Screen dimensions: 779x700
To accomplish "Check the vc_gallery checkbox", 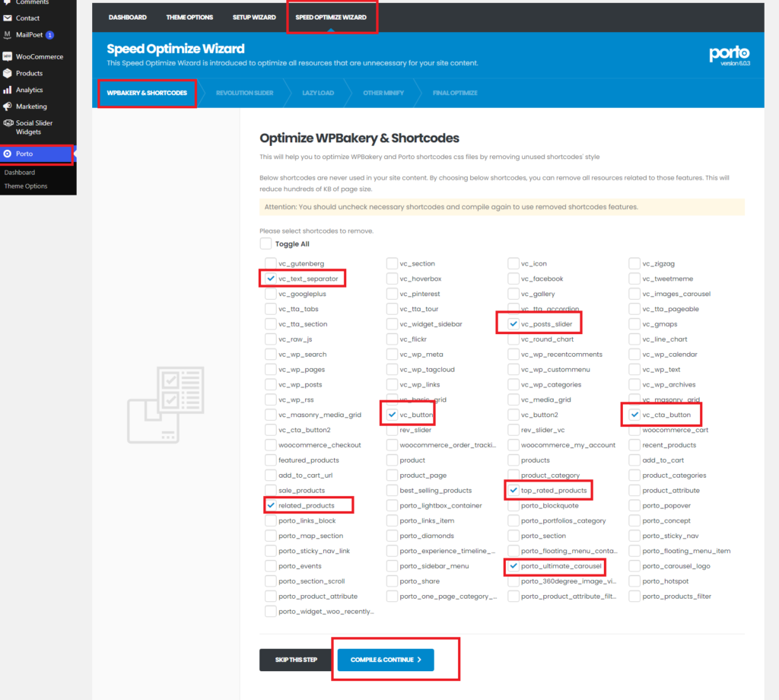I will point(514,294).
